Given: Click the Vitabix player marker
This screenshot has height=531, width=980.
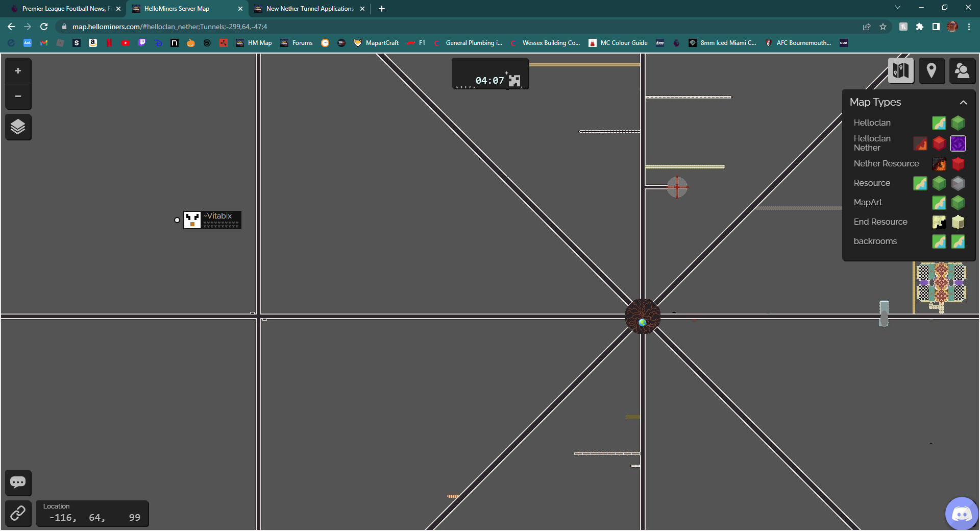Looking at the screenshot, I should [x=192, y=220].
